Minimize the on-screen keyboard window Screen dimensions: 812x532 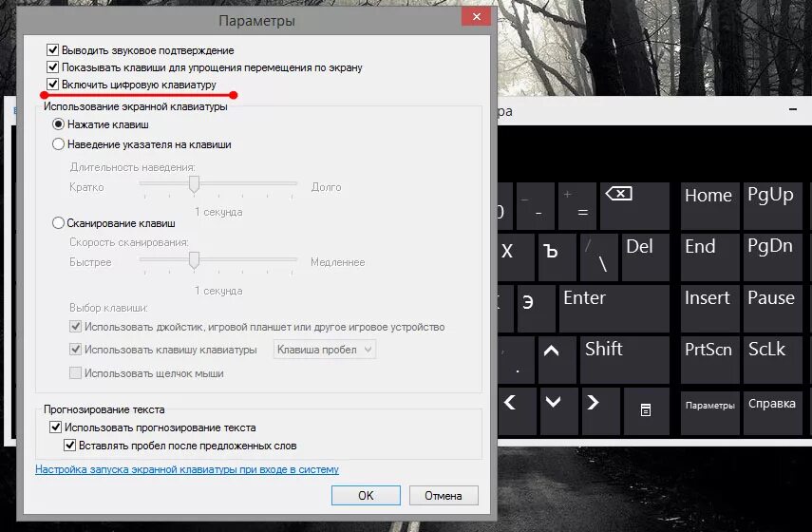[793, 110]
